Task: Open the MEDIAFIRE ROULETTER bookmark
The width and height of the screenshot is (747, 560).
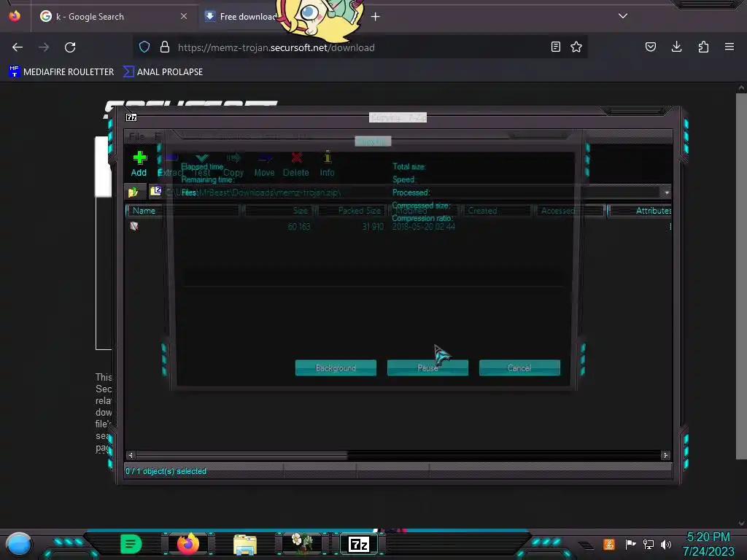Action: [61, 72]
